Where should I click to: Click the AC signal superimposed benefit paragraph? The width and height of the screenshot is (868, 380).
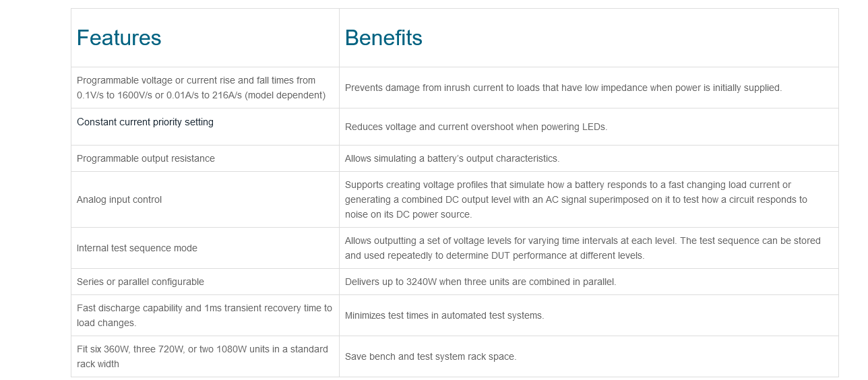(x=576, y=199)
